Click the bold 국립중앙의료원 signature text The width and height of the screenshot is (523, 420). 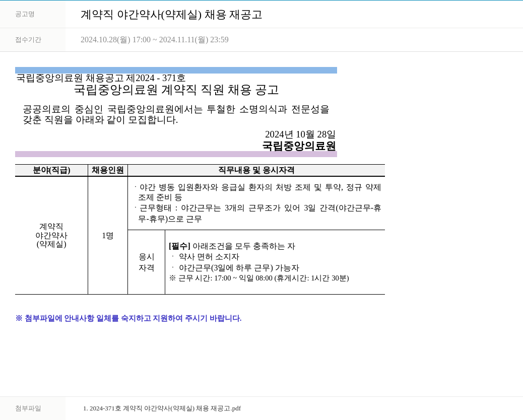click(x=299, y=146)
